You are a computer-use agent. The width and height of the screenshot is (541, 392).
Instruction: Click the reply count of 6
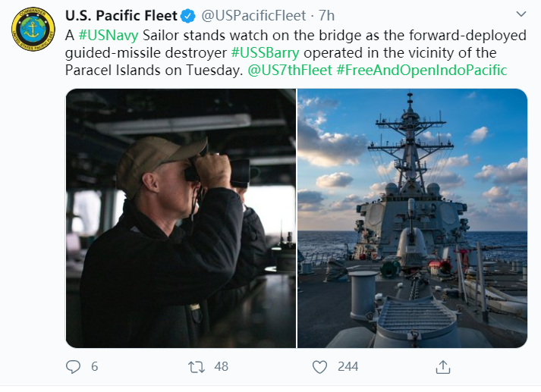[x=95, y=367]
